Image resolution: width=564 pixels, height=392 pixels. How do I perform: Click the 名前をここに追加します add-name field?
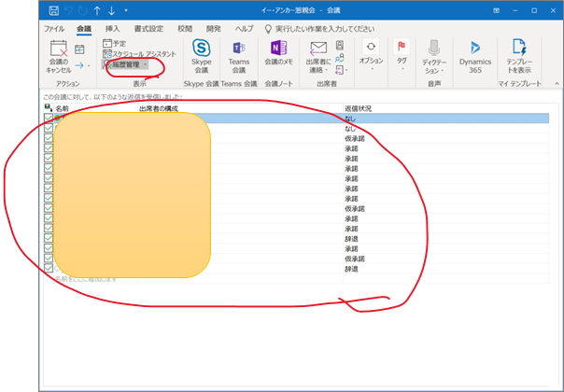(86, 279)
